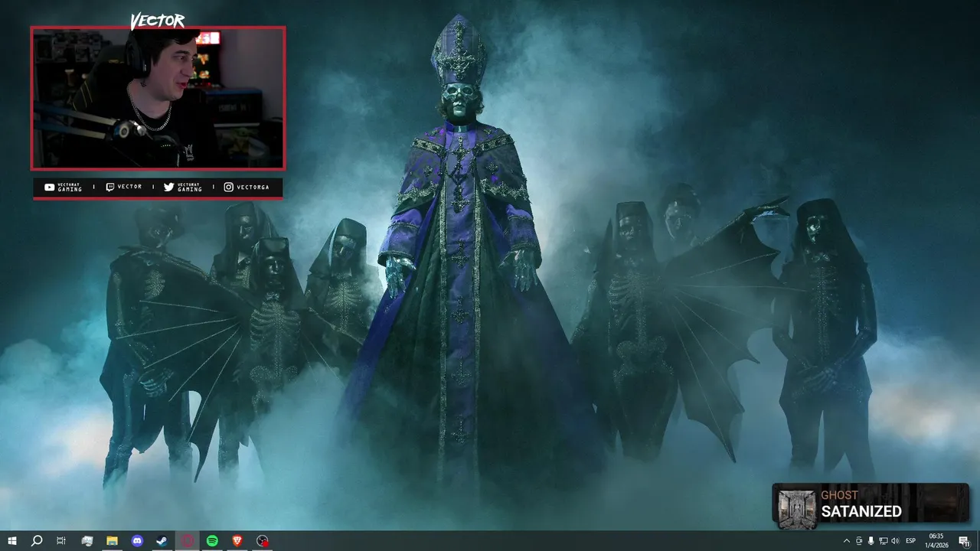Screen dimensions: 980x551
Task: Click the SATANIZED song title
Action: (861, 512)
